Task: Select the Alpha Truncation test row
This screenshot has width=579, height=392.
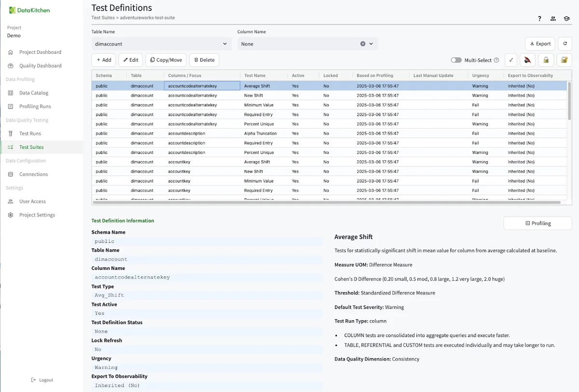Action: click(x=260, y=134)
